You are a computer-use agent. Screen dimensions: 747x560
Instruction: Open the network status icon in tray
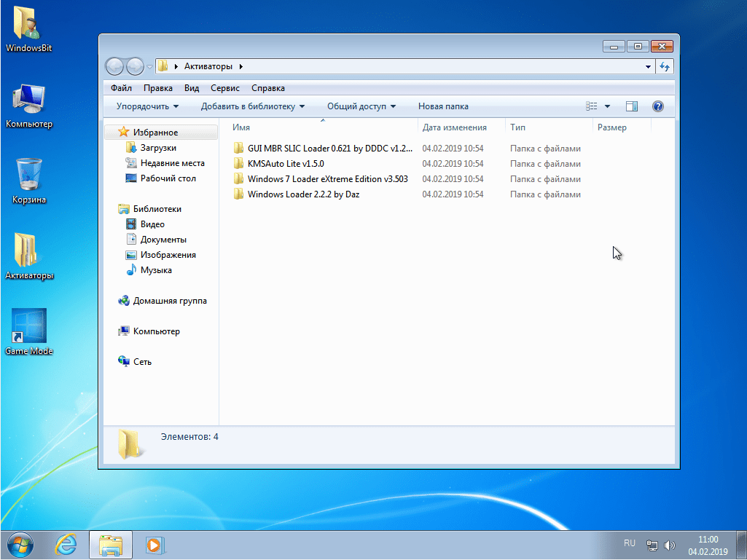point(651,543)
